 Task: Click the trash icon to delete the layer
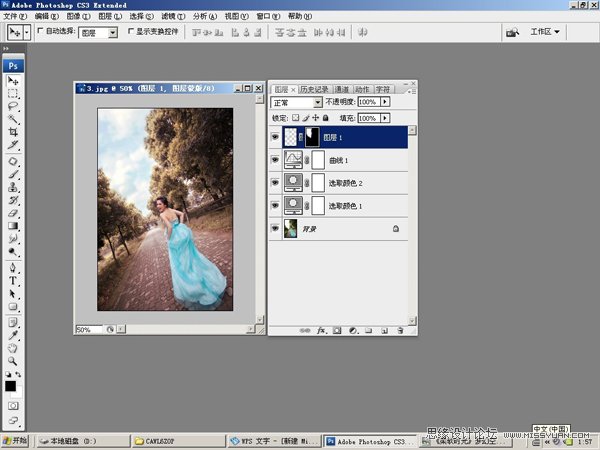click(x=400, y=329)
